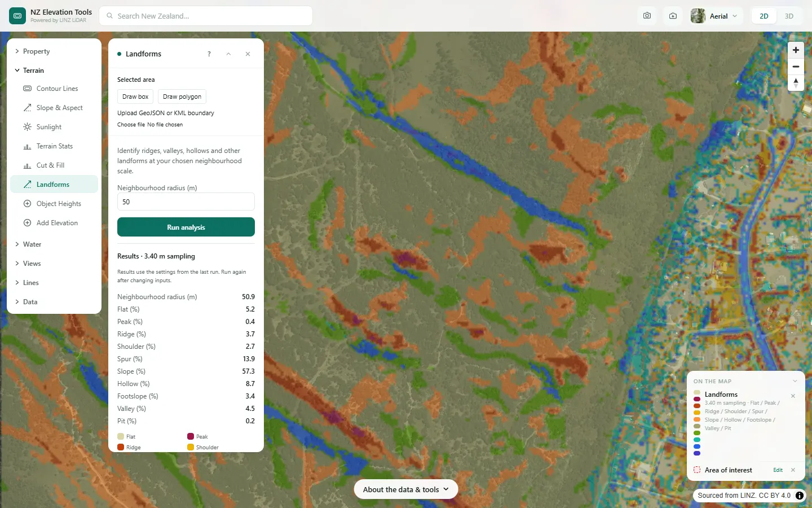This screenshot has width=812, height=508.
Task: Switch the map to 3D view
Action: pos(789,16)
